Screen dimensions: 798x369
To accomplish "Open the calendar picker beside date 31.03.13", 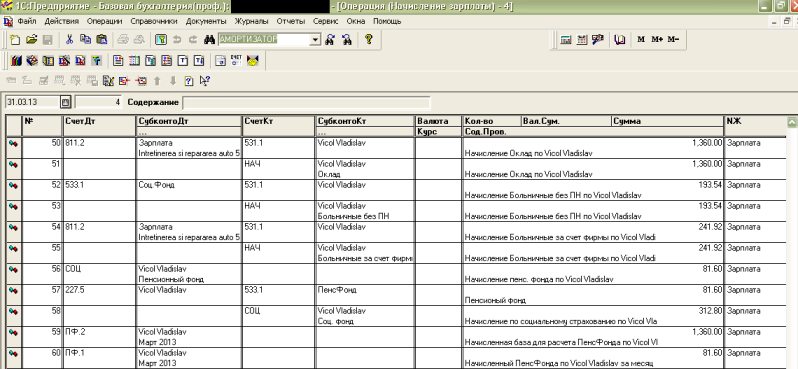I will click(x=65, y=102).
